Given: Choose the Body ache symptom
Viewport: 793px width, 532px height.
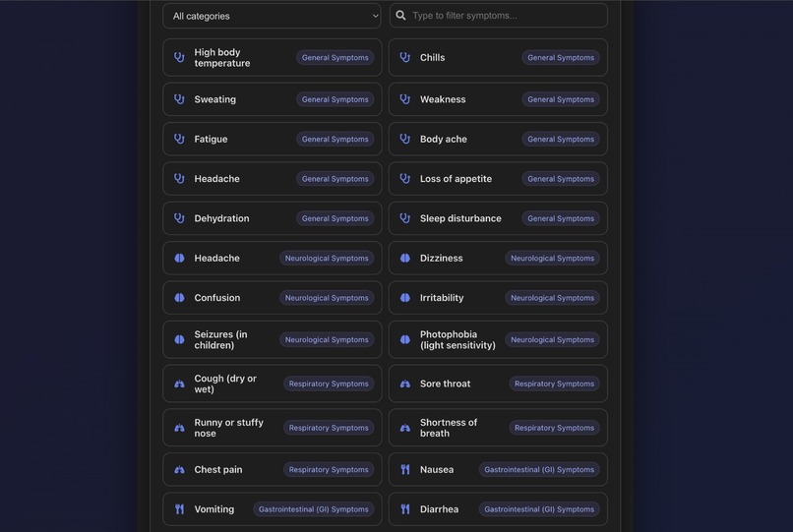Looking at the screenshot, I should click(498, 139).
